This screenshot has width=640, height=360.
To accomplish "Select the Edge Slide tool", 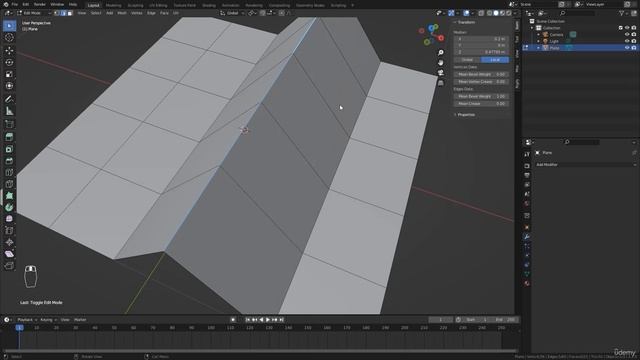I will click(9, 231).
